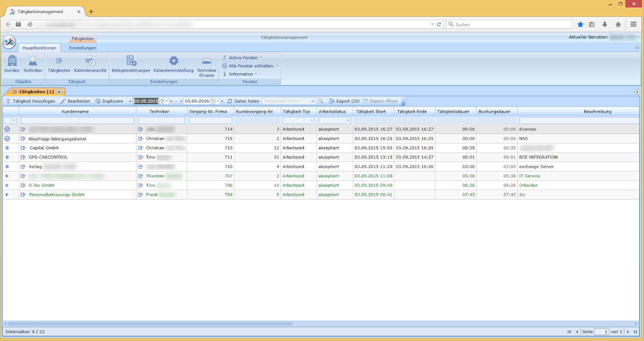Click the Kundenname filter input field

pyautogui.click(x=77, y=121)
